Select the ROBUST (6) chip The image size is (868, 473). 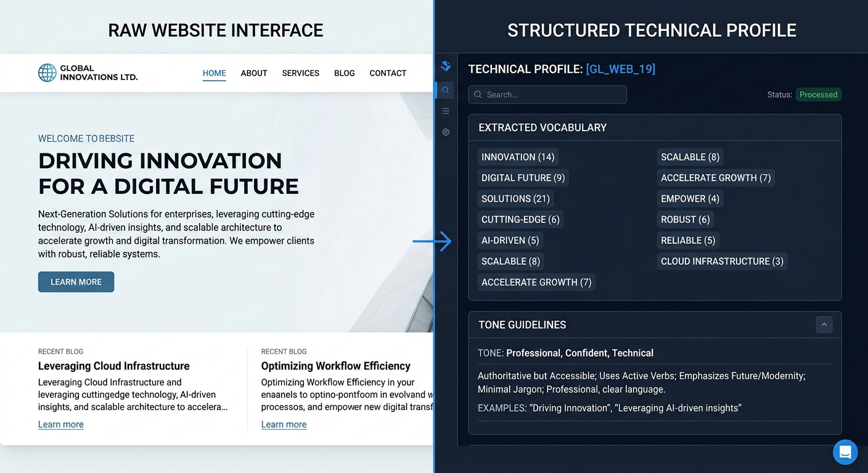686,220
